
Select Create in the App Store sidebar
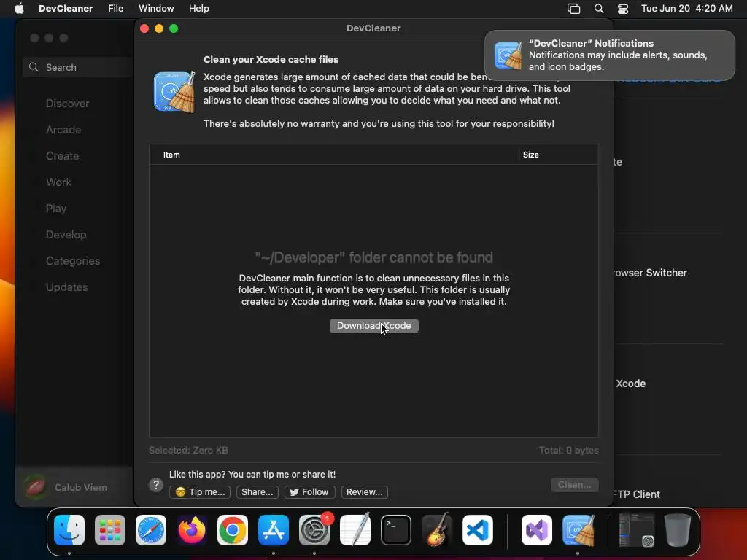(63, 156)
